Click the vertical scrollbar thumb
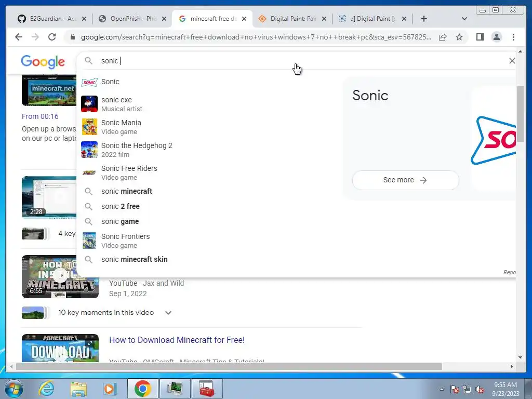This screenshot has width=532, height=399. point(521,114)
